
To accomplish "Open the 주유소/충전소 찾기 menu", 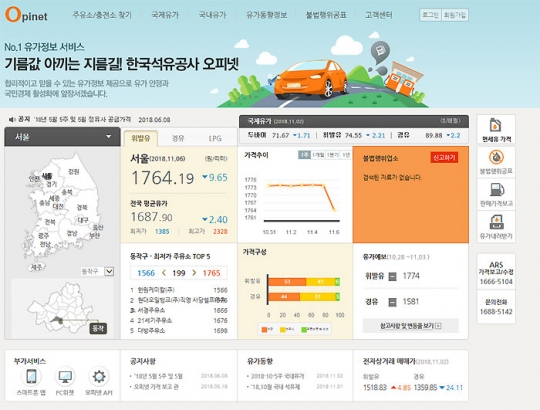I will click(x=102, y=15).
